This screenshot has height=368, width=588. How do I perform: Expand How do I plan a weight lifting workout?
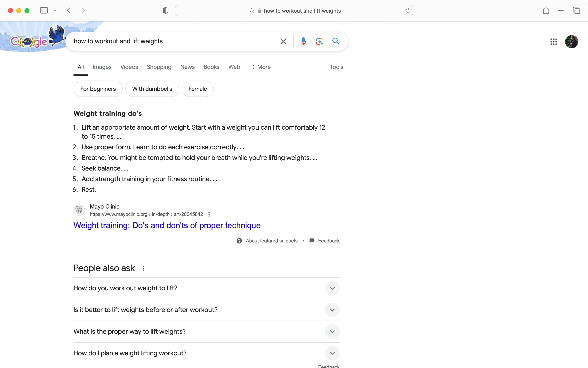point(207,353)
